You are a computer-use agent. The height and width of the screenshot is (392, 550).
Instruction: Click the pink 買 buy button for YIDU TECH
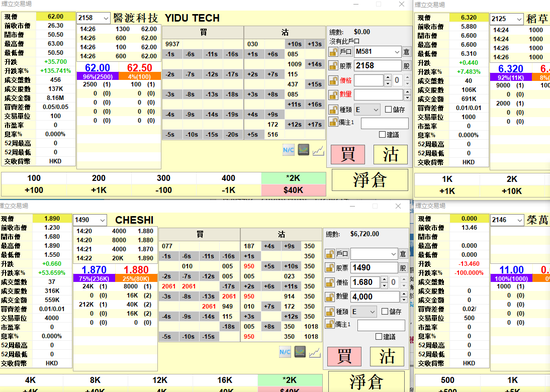coord(348,154)
